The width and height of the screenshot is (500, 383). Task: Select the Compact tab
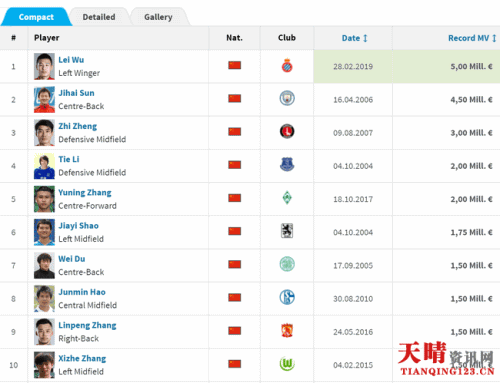[36, 17]
